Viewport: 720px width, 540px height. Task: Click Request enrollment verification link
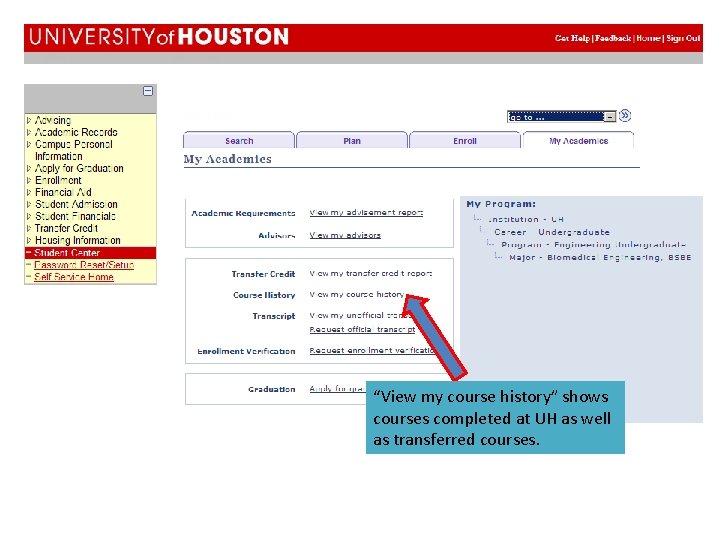coord(372,350)
